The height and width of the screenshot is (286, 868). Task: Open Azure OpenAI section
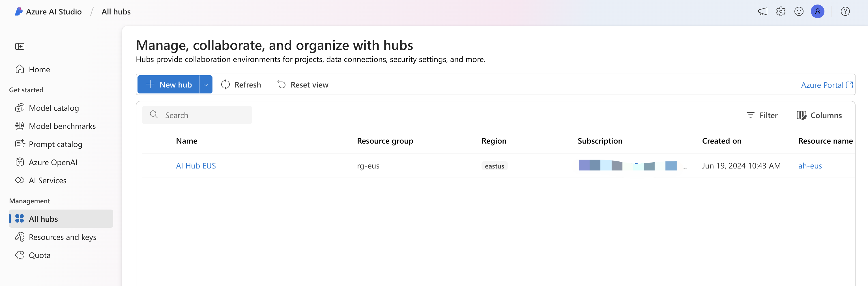point(61,162)
